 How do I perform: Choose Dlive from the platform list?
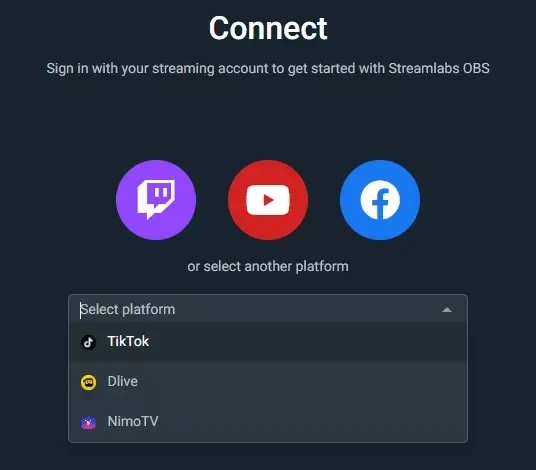point(122,381)
